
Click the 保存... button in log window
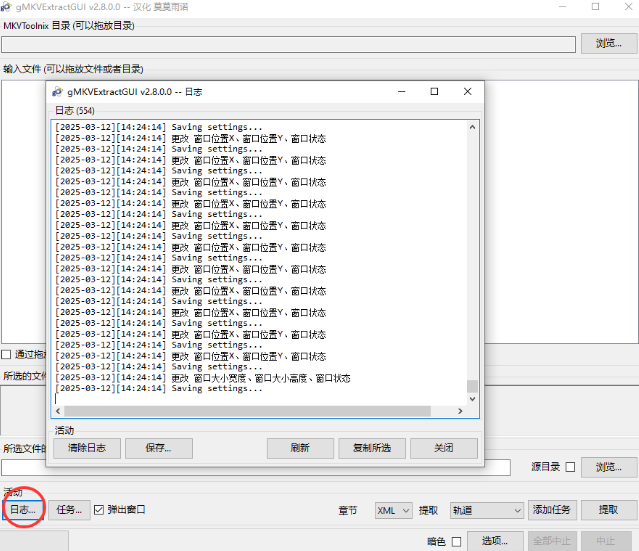coord(159,448)
